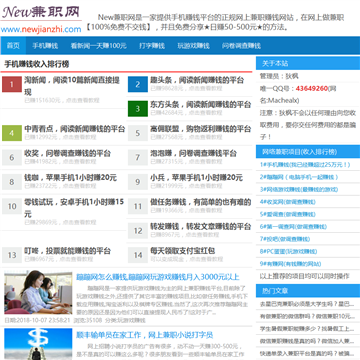Image resolution: width=360 pixels, height=360 pixels.
Task: Open the dollar sign article thumbnail
Action: pyautogui.click(x=38, y=344)
